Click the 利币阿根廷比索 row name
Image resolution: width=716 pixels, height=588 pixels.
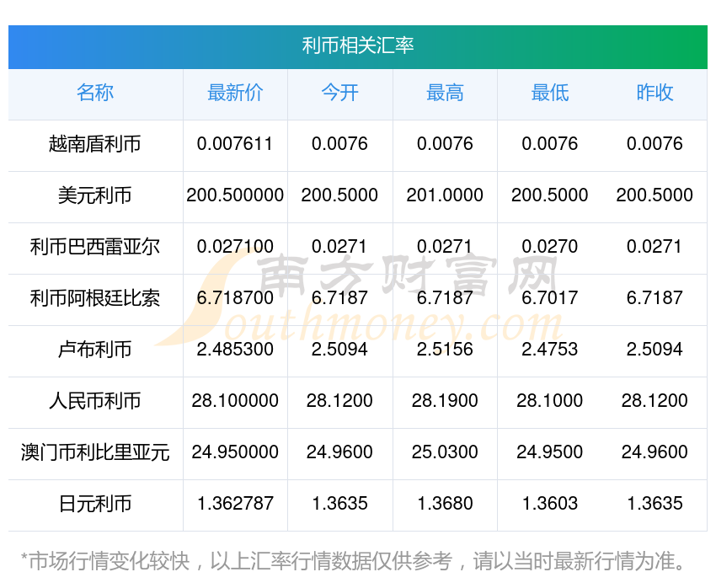click(95, 298)
